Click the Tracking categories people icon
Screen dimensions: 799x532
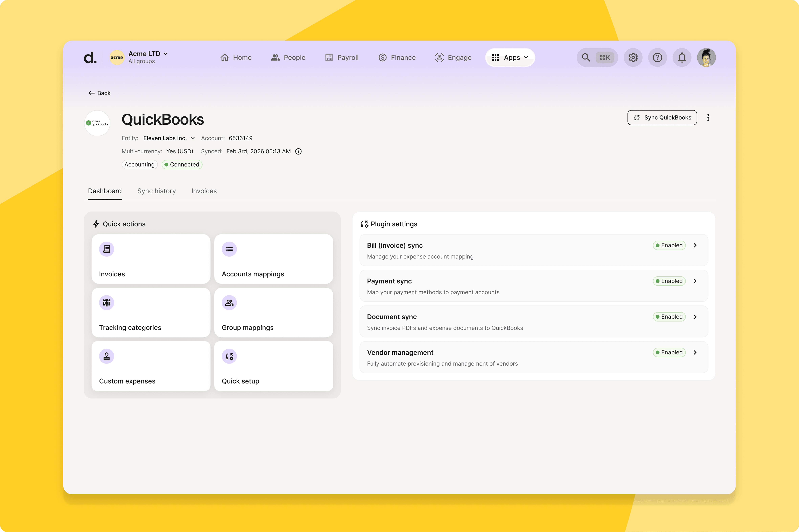(107, 303)
